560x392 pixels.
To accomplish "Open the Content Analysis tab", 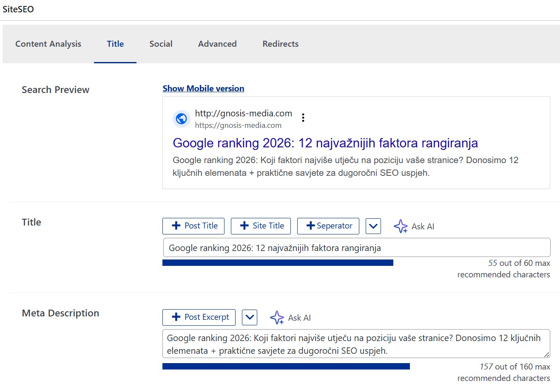I will click(x=48, y=44).
